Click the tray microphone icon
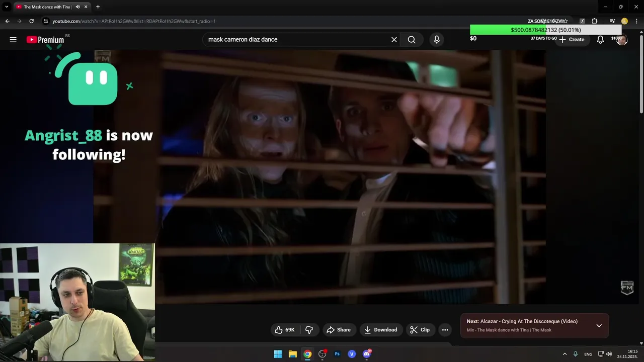Screen dimensions: 644x362 576,354
